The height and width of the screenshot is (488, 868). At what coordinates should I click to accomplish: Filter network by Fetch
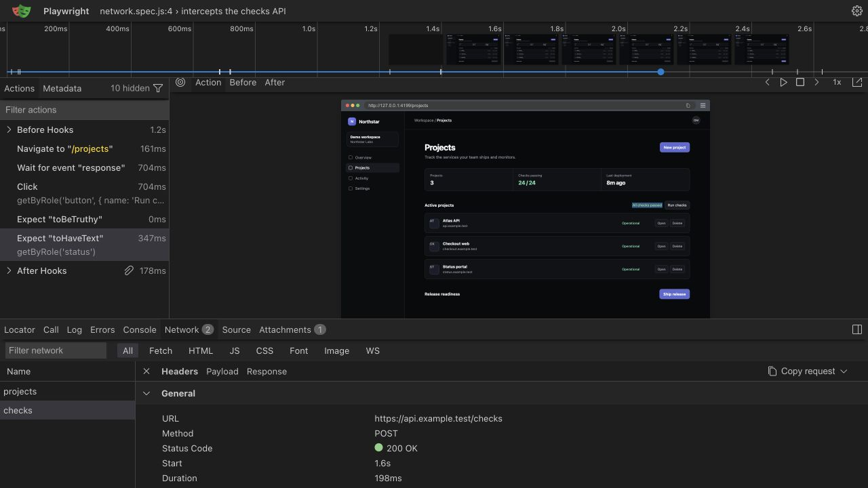pos(161,350)
